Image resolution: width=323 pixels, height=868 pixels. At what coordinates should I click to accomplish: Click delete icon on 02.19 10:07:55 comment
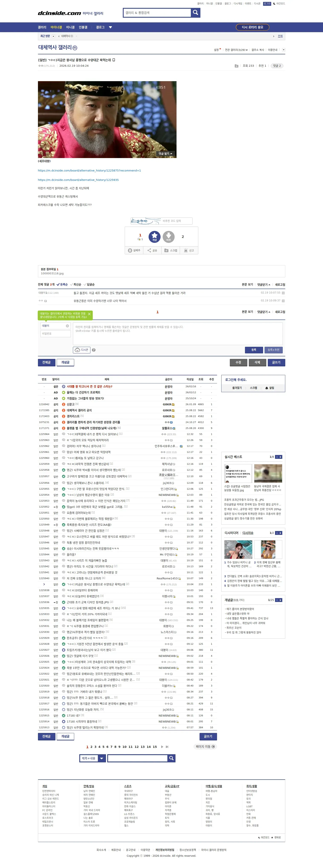[x=283, y=293]
